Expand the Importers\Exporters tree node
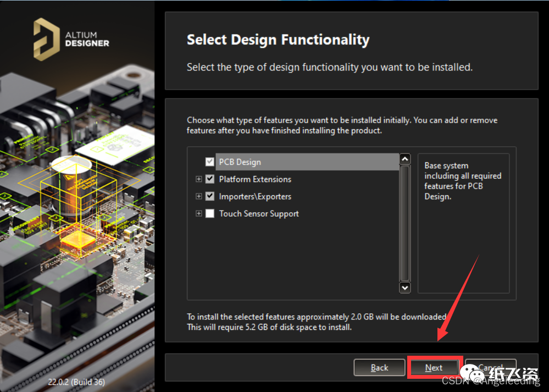This screenshot has height=392, width=549. click(x=199, y=196)
